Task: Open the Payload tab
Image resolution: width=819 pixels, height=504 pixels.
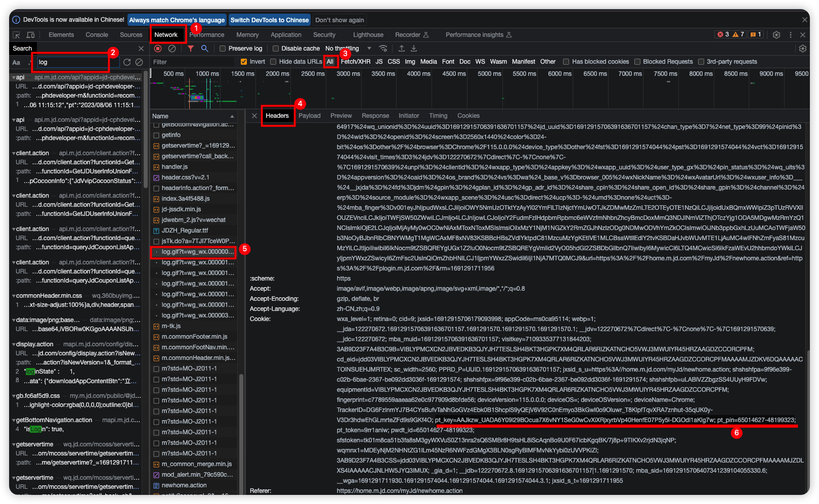Action: [310, 116]
